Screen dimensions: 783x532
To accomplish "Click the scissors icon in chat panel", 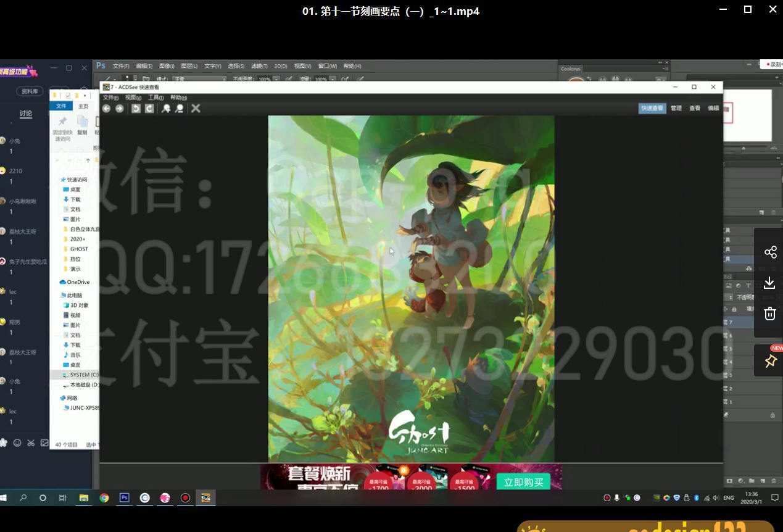I will 31,443.
